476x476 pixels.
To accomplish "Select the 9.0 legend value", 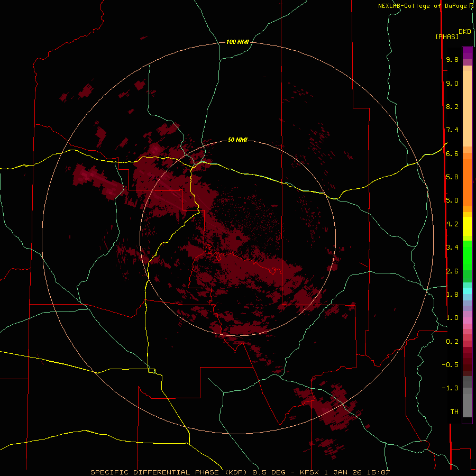I will [x=452, y=83].
